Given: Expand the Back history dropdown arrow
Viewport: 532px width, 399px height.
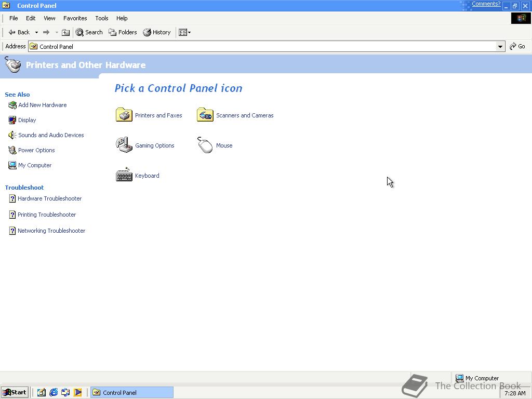Looking at the screenshot, I should 37,33.
